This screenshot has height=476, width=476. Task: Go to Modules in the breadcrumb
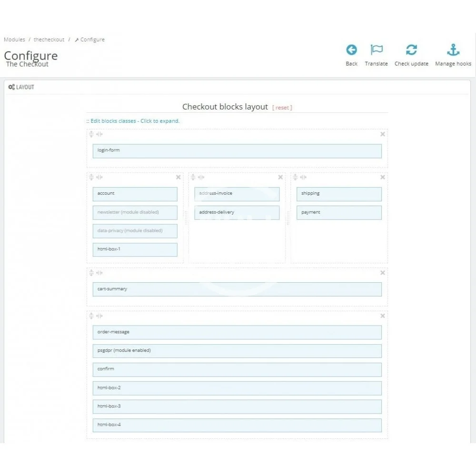14,40
